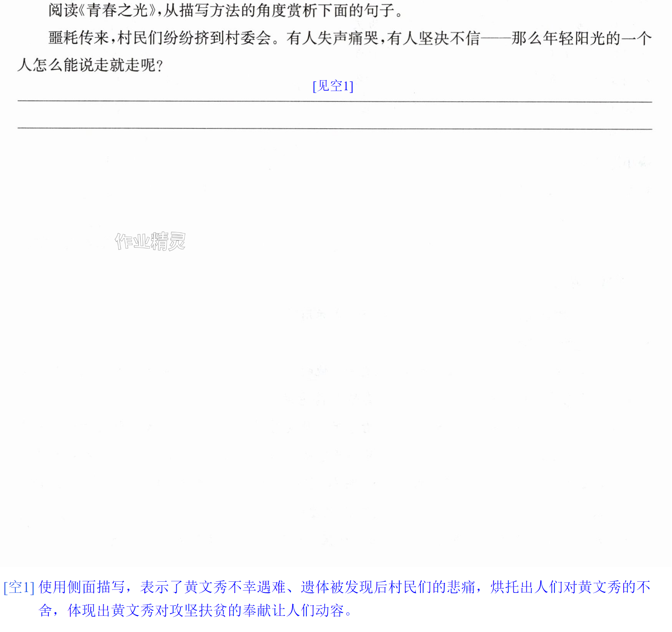Image resolution: width=672 pixels, height=632 pixels.
Task: Click the phrase 坚决不信
Action: [x=449, y=38]
